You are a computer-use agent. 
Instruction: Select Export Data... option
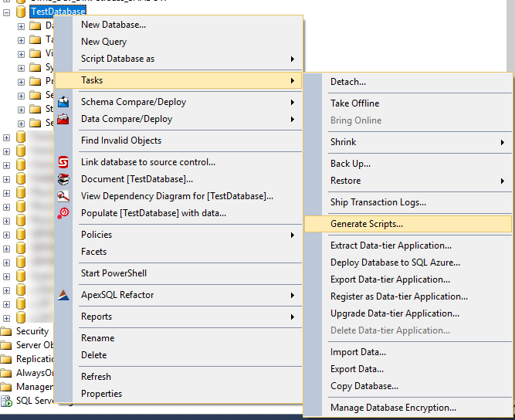click(x=408, y=369)
